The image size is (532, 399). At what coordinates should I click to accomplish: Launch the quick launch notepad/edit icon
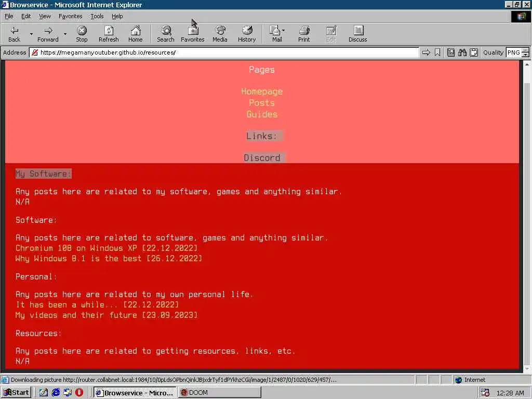pos(44,393)
